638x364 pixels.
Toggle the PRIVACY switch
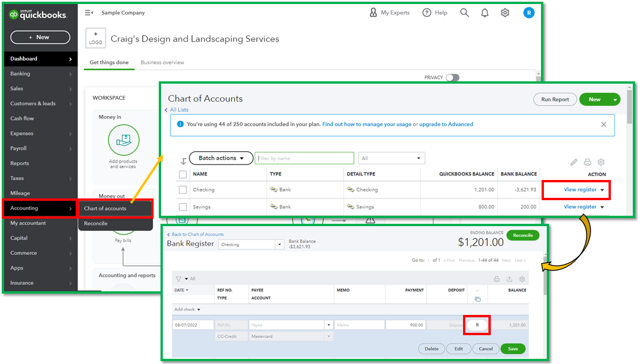coord(453,77)
